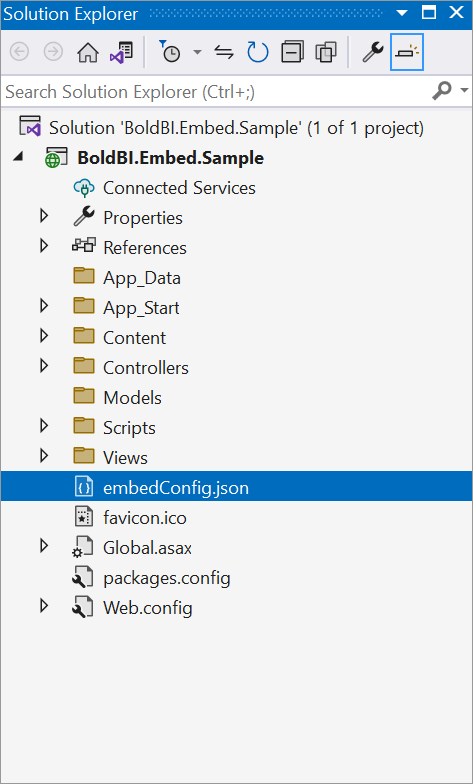This screenshot has width=473, height=784.
Task: Select the Controllers folder
Action: coord(146,368)
